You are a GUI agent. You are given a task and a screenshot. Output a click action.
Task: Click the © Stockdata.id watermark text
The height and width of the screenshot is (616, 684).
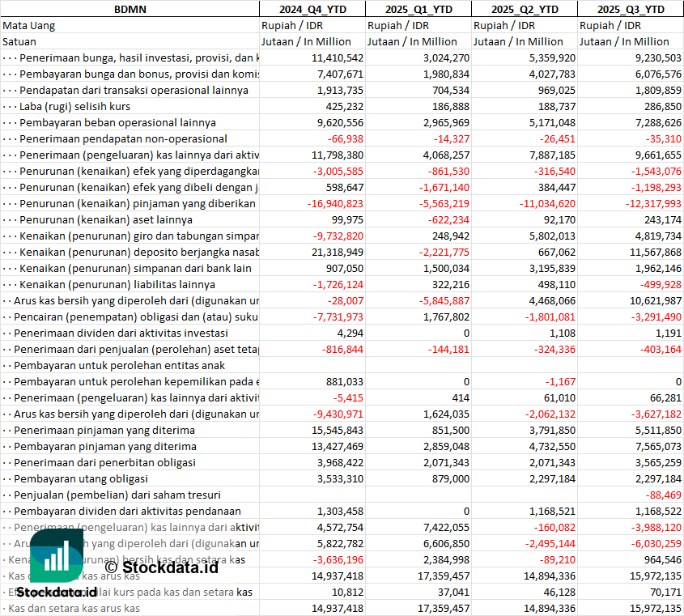pos(161,567)
